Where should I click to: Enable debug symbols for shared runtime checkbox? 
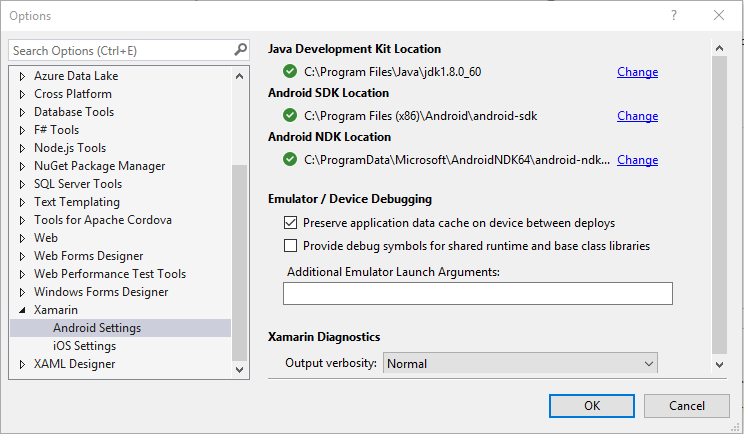click(291, 245)
